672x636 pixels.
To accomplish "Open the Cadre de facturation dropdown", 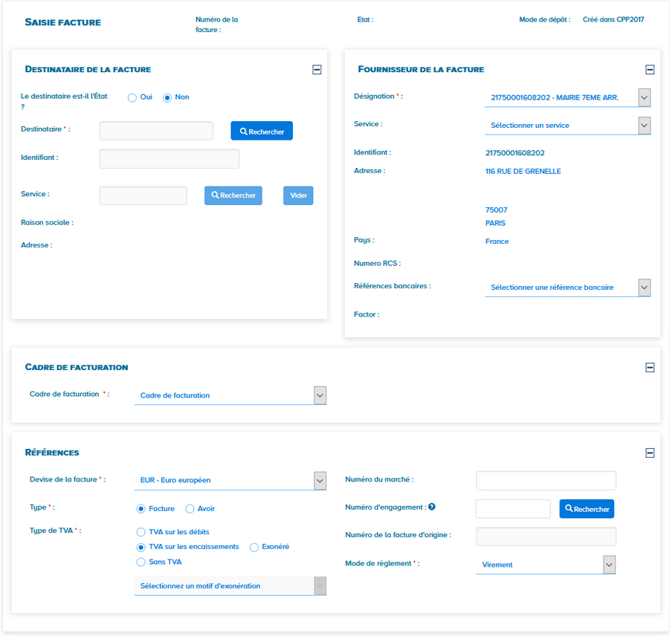I will 320,395.
